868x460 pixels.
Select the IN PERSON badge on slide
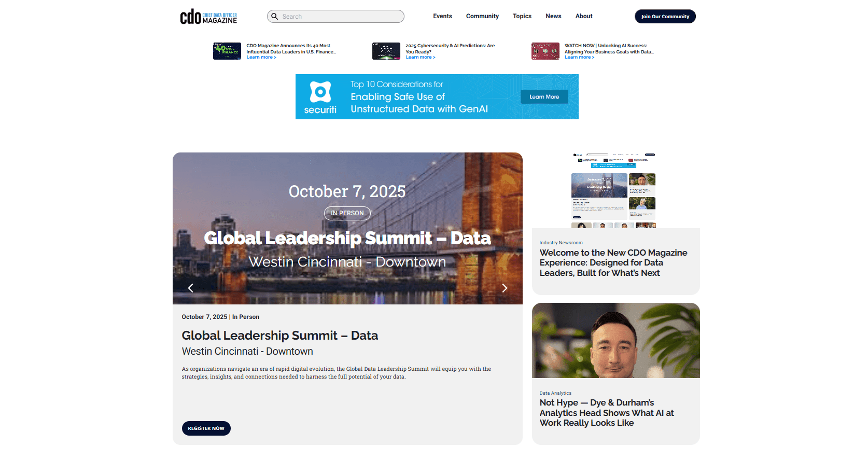point(347,213)
